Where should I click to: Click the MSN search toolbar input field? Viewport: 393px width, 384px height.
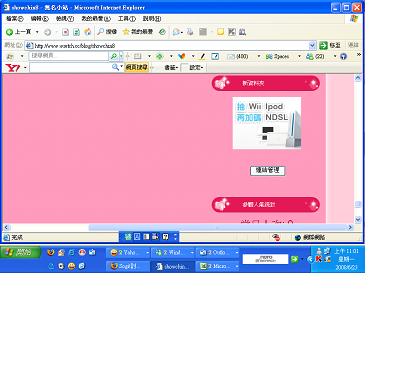coord(69,56)
